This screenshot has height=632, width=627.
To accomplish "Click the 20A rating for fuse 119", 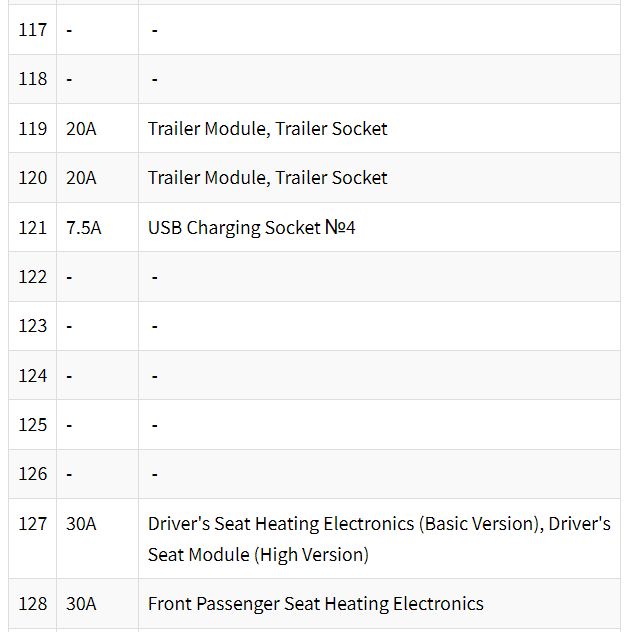I will (81, 129).
